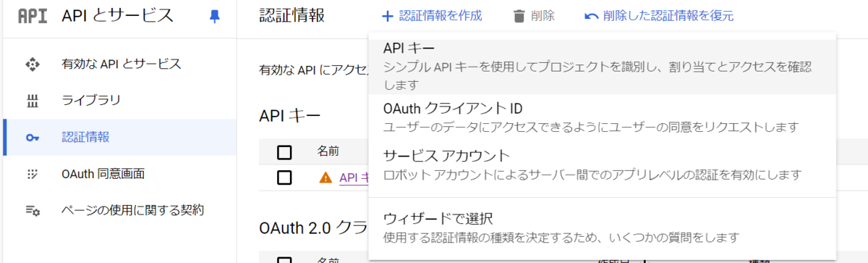The height and width of the screenshot is (263, 868).
Task: Select ウィザードで選択 menu entry
Action: tap(602, 227)
